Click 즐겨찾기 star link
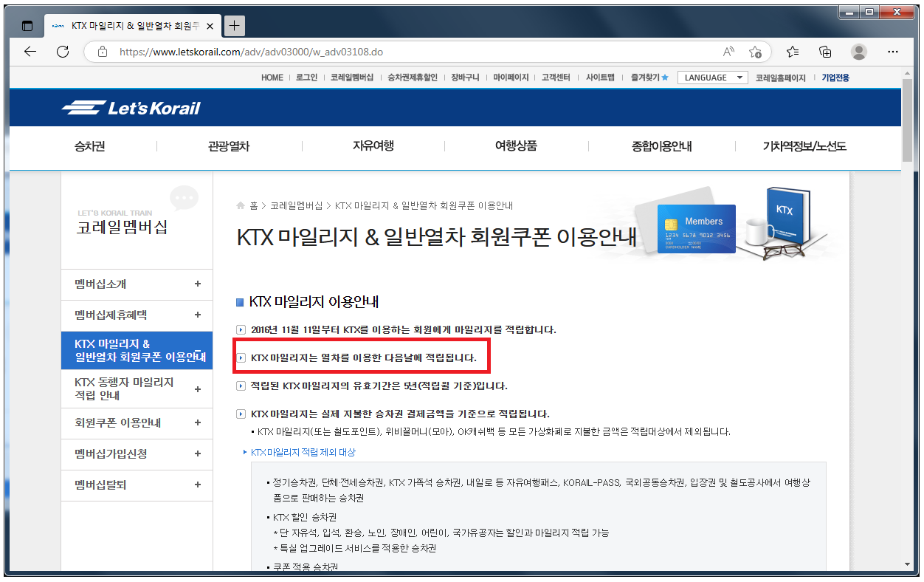 tap(649, 78)
